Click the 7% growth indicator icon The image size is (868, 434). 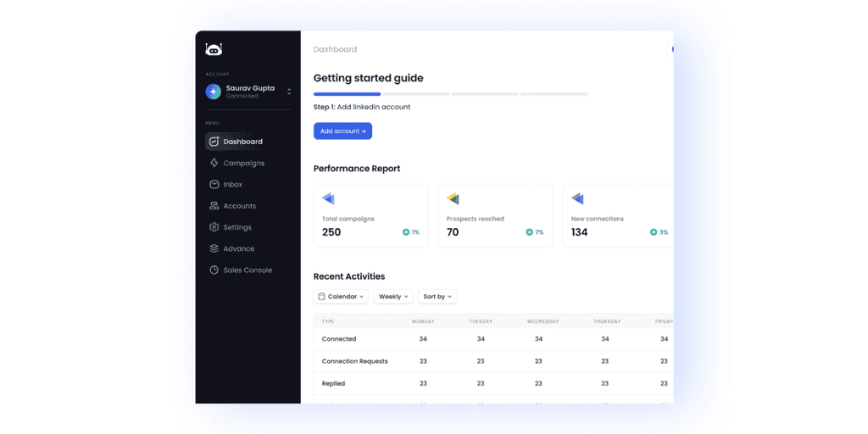(529, 232)
